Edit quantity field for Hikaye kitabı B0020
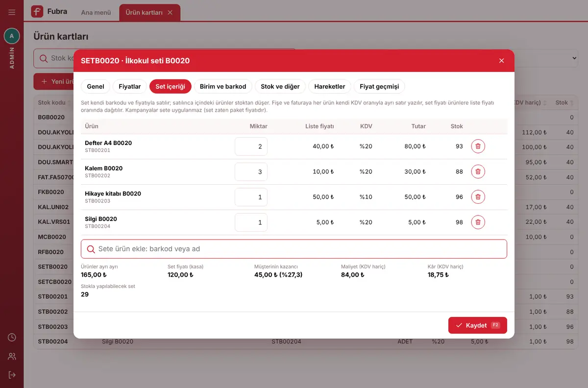Image resolution: width=588 pixels, height=388 pixels. (251, 197)
